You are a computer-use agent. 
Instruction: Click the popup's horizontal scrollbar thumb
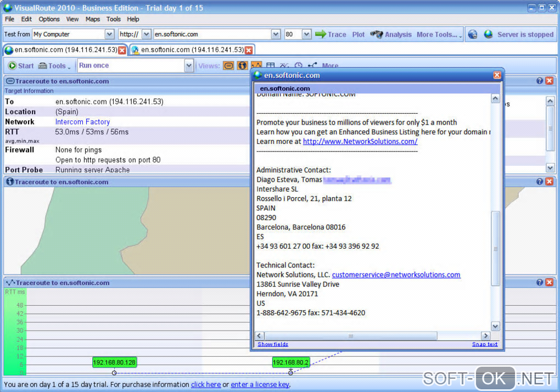point(351,336)
